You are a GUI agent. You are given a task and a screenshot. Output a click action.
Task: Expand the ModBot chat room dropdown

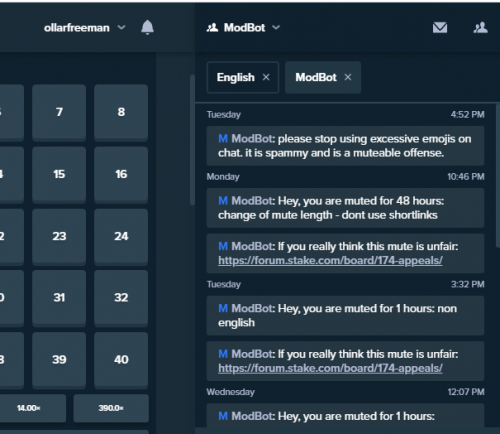[x=276, y=27]
